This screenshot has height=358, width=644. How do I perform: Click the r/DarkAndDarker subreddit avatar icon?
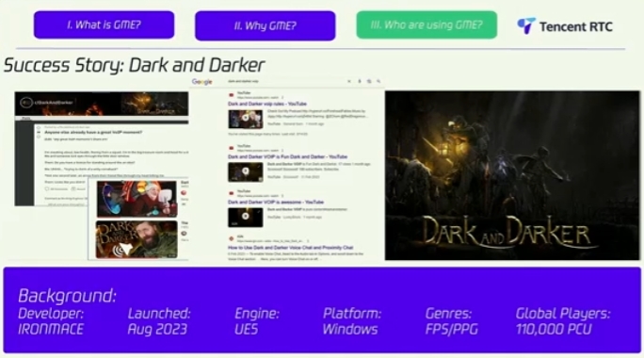(x=26, y=103)
